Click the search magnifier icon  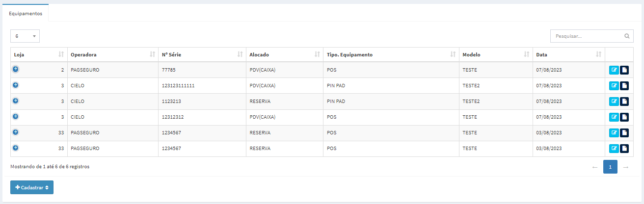627,36
